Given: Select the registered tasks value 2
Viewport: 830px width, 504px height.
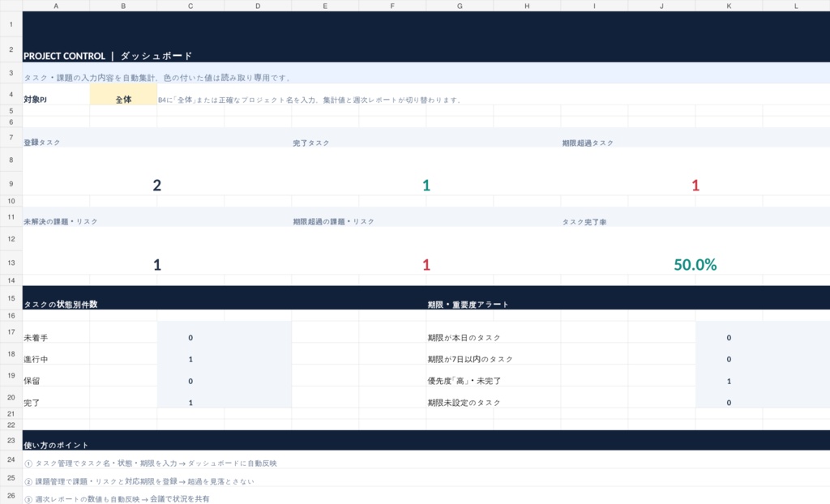Looking at the screenshot, I should [x=156, y=186].
